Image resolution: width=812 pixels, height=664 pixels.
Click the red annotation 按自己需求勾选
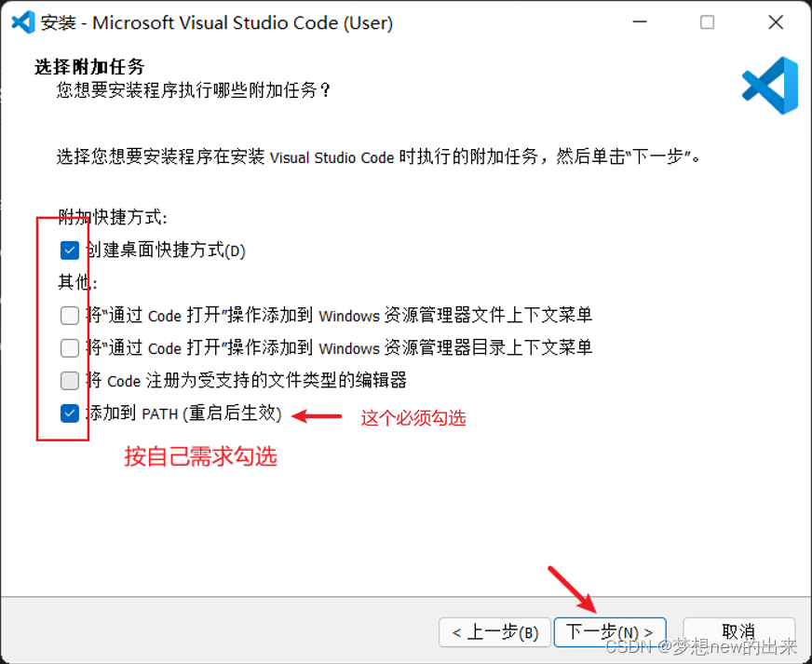(x=199, y=456)
